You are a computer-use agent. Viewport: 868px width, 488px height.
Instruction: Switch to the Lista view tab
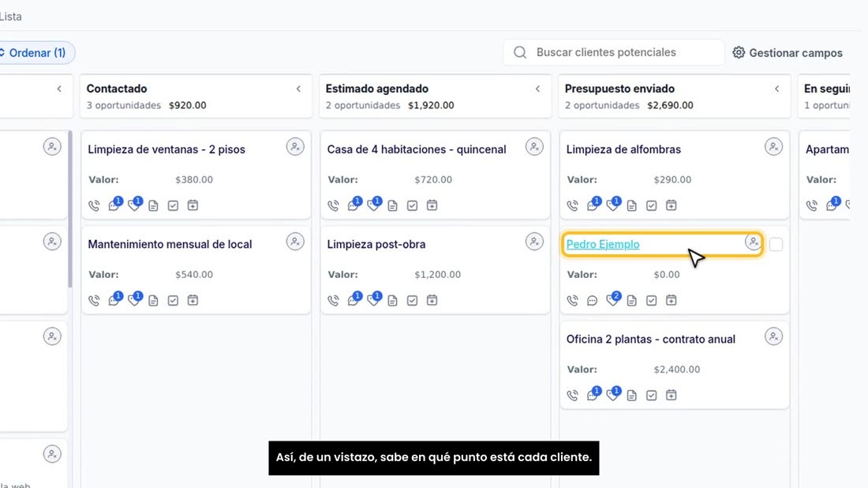[x=10, y=17]
